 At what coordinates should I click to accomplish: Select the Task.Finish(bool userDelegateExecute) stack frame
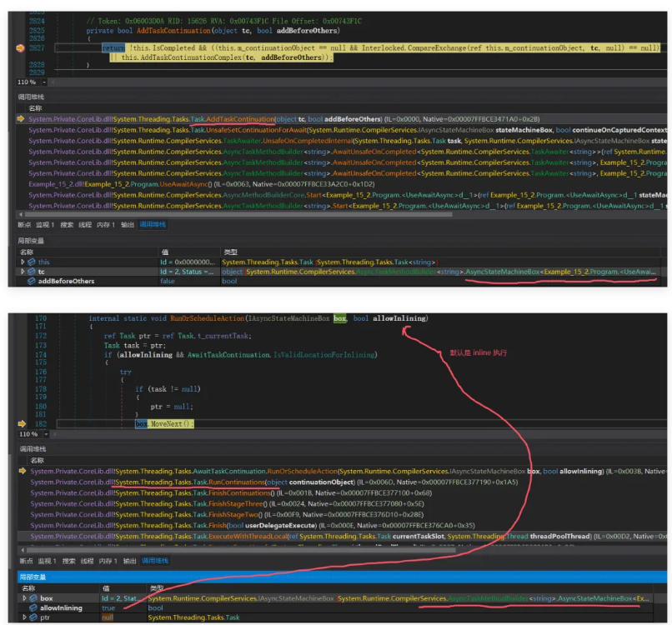pyautogui.click(x=253, y=525)
